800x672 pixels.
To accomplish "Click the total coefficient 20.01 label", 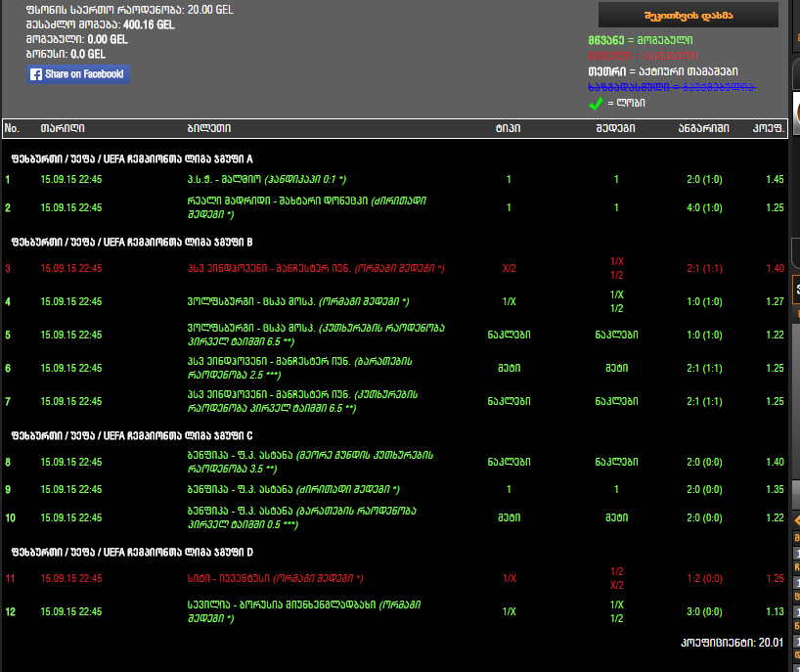I will pos(733,644).
